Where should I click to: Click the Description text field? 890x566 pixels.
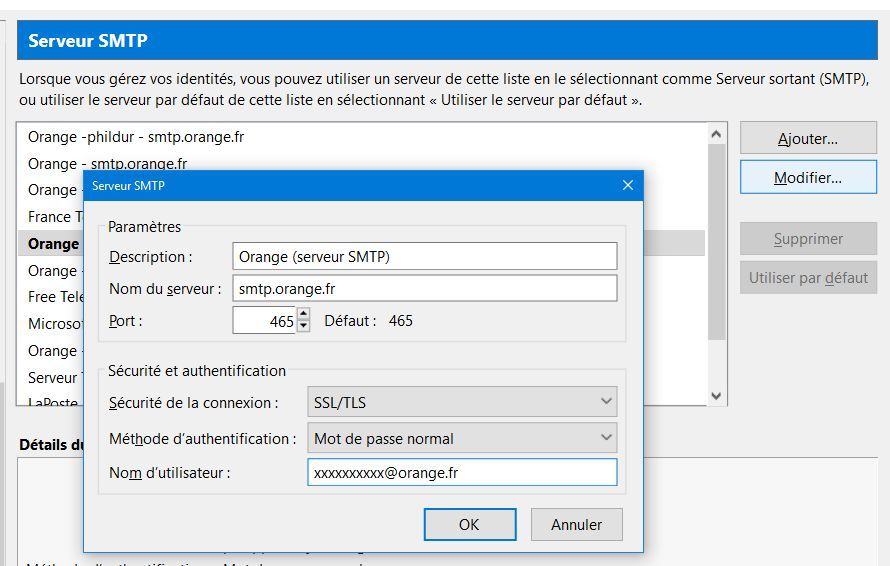point(424,256)
